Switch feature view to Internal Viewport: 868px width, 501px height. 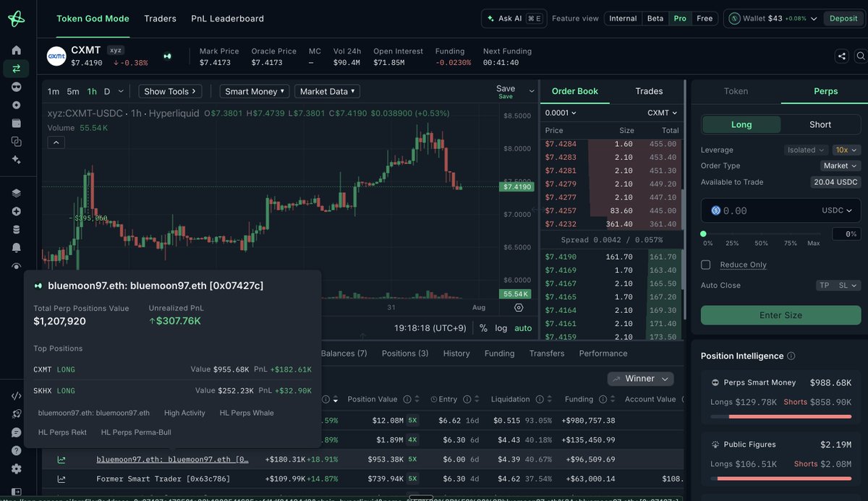coord(623,19)
